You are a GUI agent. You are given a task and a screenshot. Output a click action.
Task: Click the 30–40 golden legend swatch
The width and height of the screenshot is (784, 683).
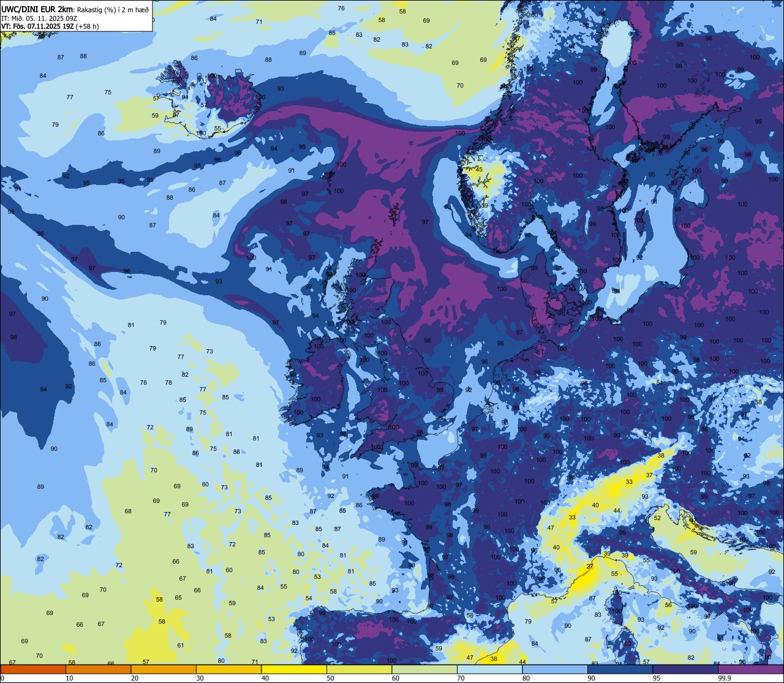(228, 670)
